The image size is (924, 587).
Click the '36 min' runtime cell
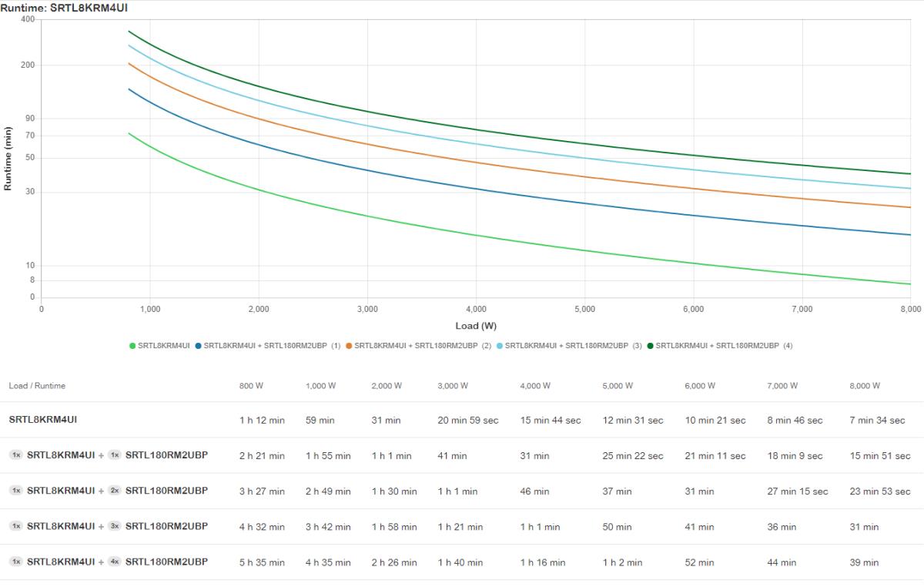point(782,527)
